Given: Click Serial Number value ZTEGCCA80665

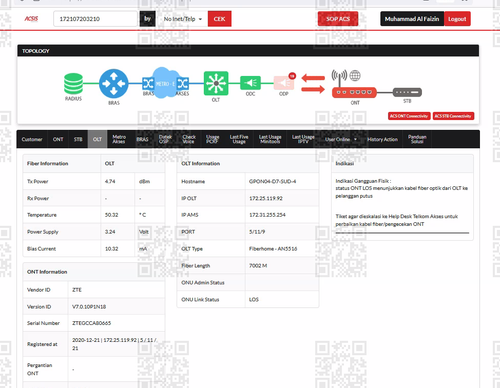Looking at the screenshot, I should pos(91,323).
